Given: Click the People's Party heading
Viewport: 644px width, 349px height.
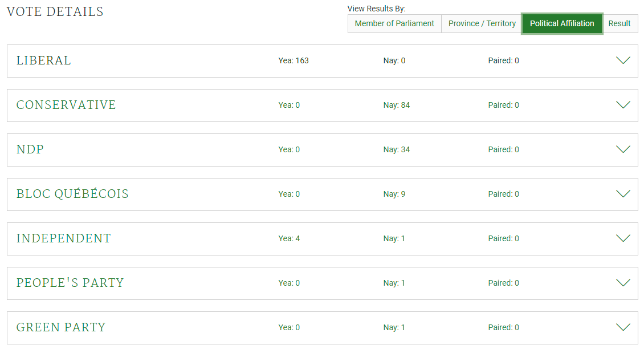Looking at the screenshot, I should pyautogui.click(x=70, y=283).
